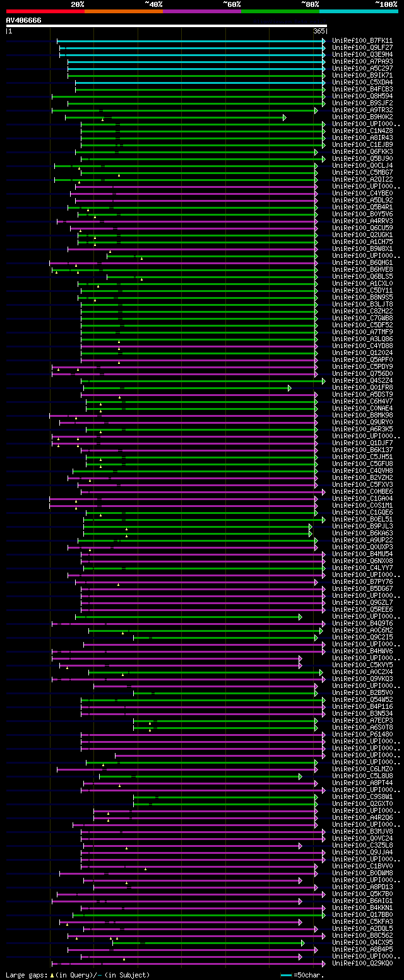Viewport: 404px width, 980px height.
Task: Select the UniRef100_Q5REE6 label
Action: coord(362,609)
